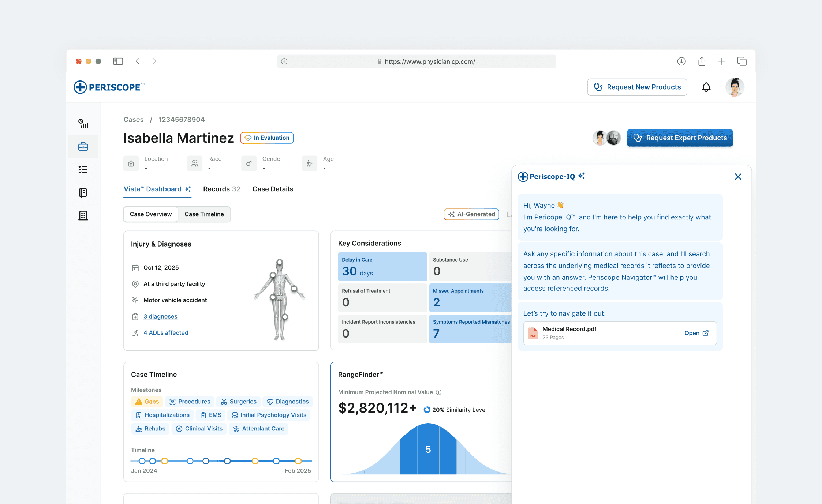Click the notifications bell icon
Image resolution: width=822 pixels, height=504 pixels.
[706, 87]
